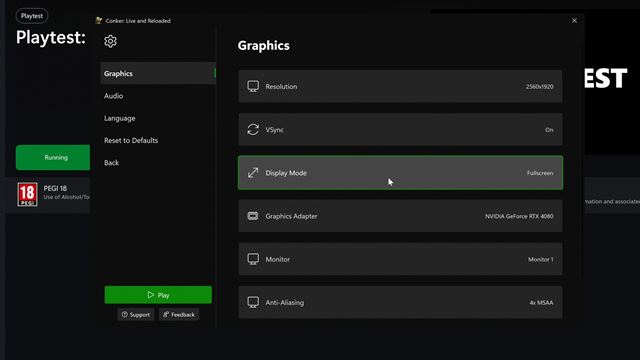This screenshot has height=360, width=640.
Task: Click the green Running button
Action: point(53,157)
